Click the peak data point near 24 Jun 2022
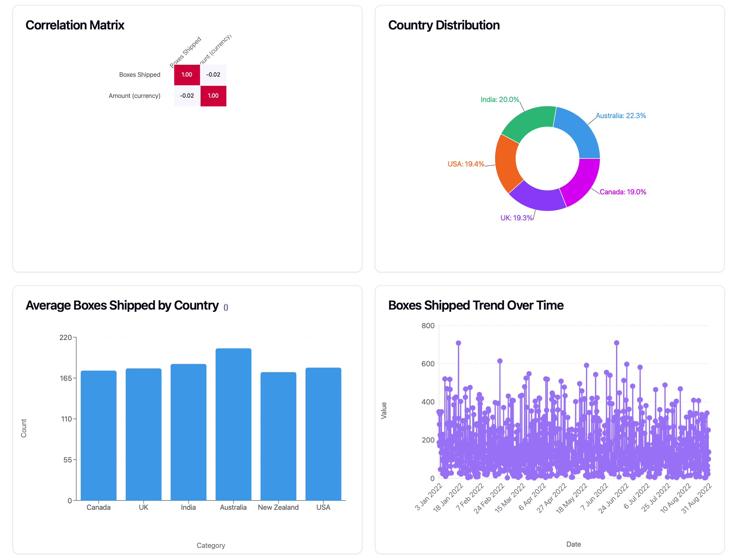The width and height of the screenshot is (736, 560). click(616, 343)
